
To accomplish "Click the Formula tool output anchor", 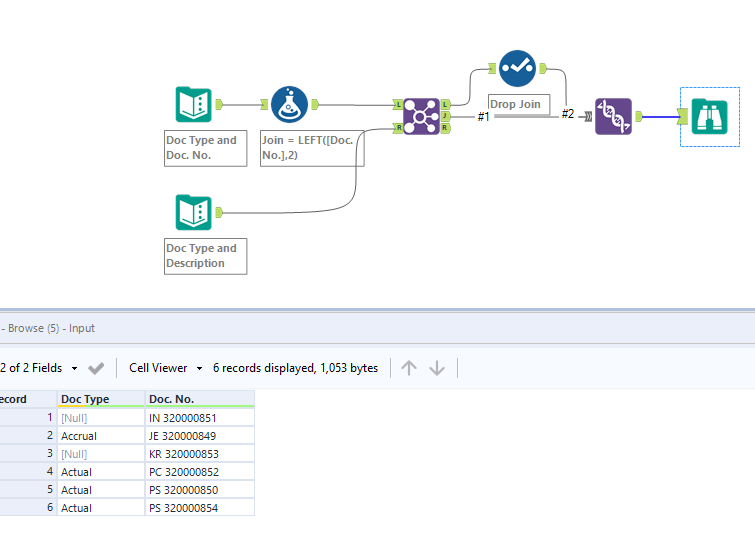I will (x=315, y=105).
